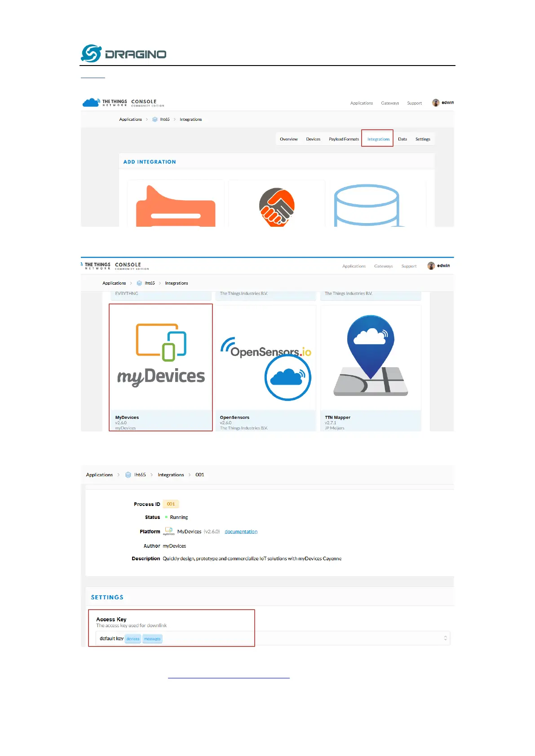Click the 'OpenSensors' card title
The height and width of the screenshot is (756, 535).
point(234,418)
